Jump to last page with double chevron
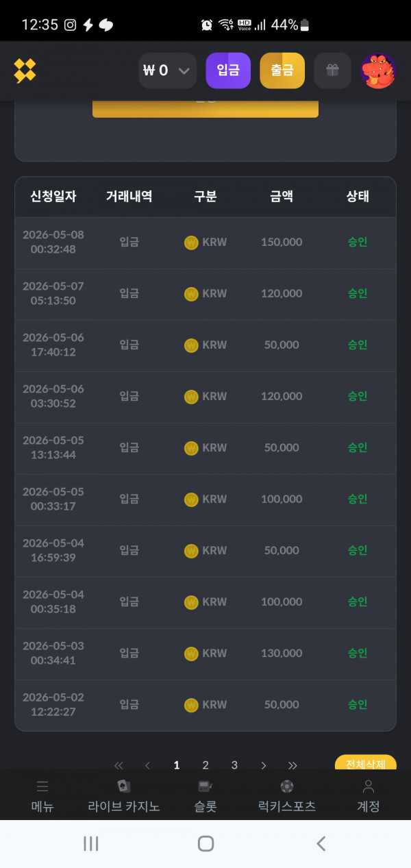This screenshot has width=411, height=868. coord(292,765)
